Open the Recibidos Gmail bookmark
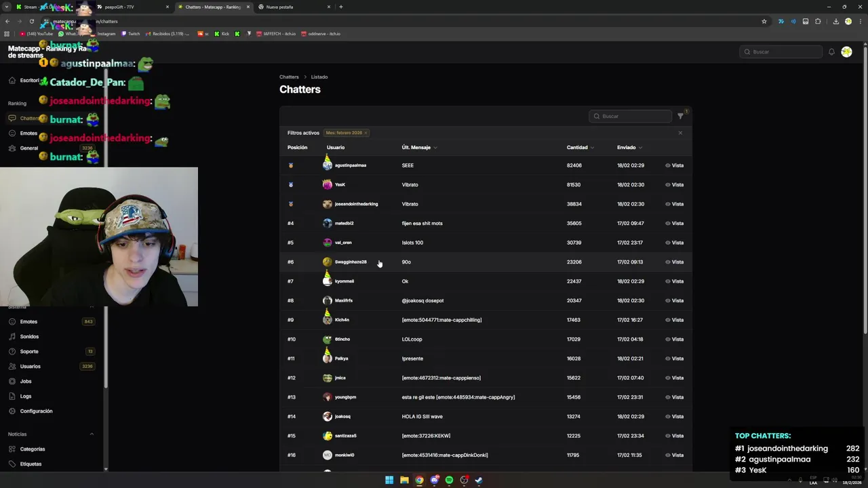 click(x=167, y=33)
